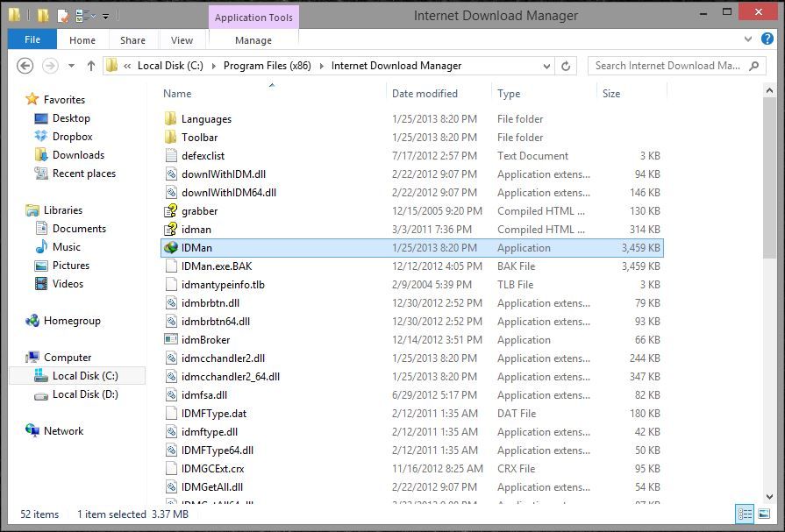The height and width of the screenshot is (532, 785).
Task: Refresh the folder using the address bar refresh icon
Action: pyautogui.click(x=566, y=66)
